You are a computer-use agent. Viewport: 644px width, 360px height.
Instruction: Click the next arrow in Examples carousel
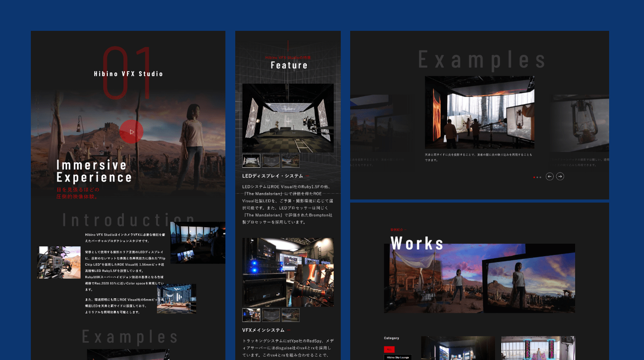560,177
